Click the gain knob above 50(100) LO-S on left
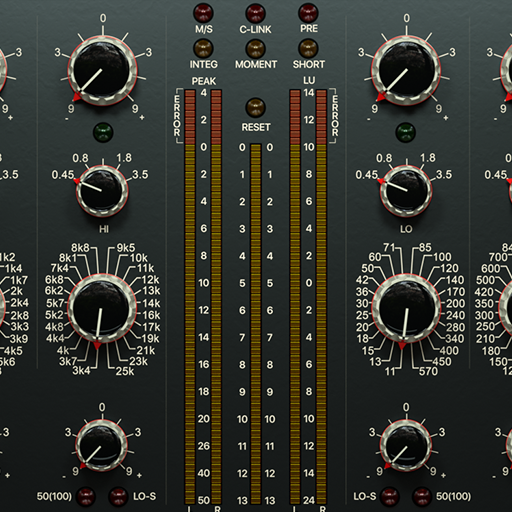This screenshot has height=512, width=512. tap(101, 445)
